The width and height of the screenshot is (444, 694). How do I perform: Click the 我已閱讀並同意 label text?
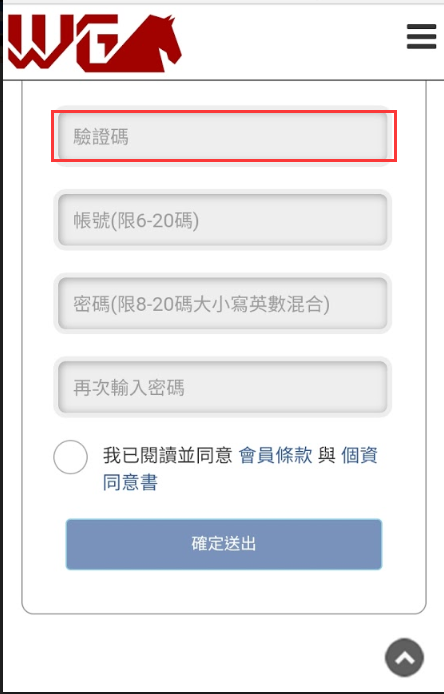[x=168, y=455]
